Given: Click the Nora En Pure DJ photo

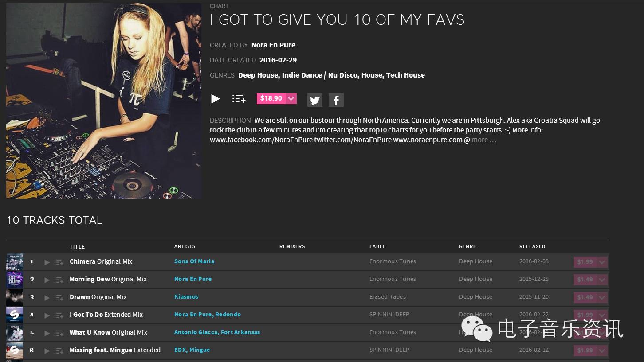Looking at the screenshot, I should (x=104, y=101).
